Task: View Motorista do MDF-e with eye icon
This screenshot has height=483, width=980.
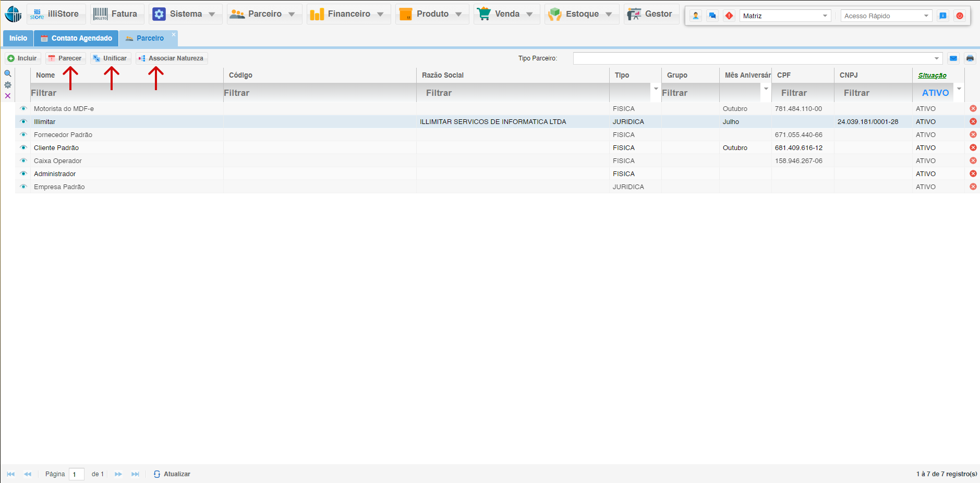Action: 23,108
